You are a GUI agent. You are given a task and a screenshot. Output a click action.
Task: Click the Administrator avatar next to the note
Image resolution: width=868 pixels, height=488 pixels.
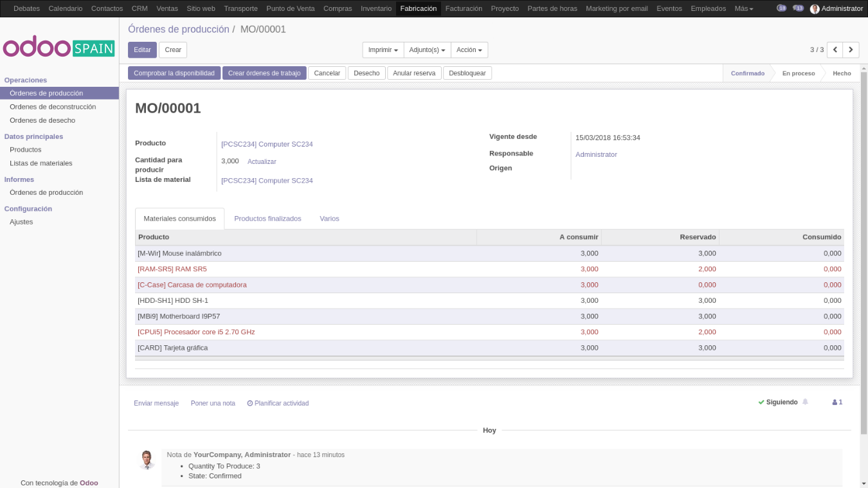point(147,459)
